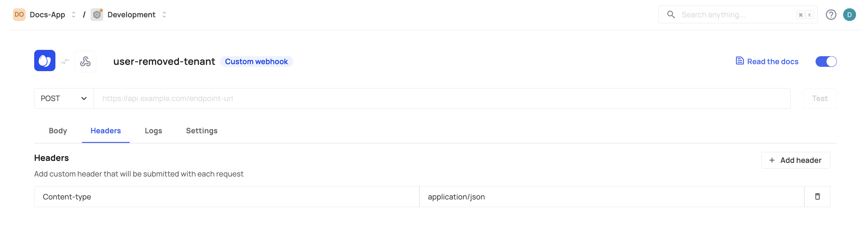
Task: Click the Add header button
Action: click(x=795, y=160)
